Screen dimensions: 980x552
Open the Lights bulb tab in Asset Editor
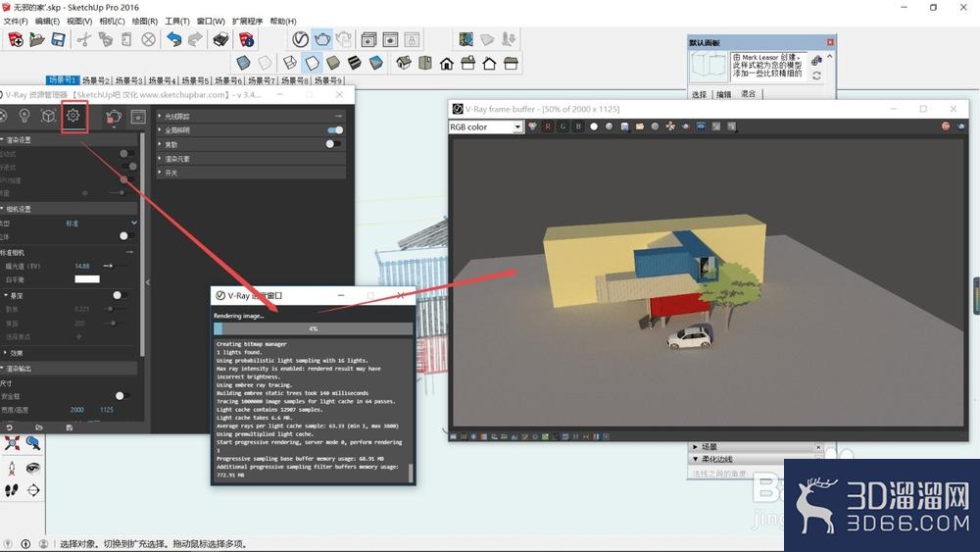[x=24, y=116]
